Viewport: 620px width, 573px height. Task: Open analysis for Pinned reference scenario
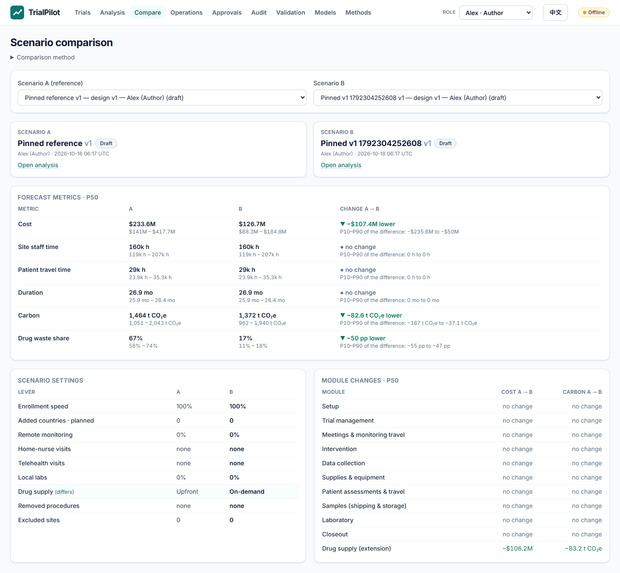[x=38, y=165]
